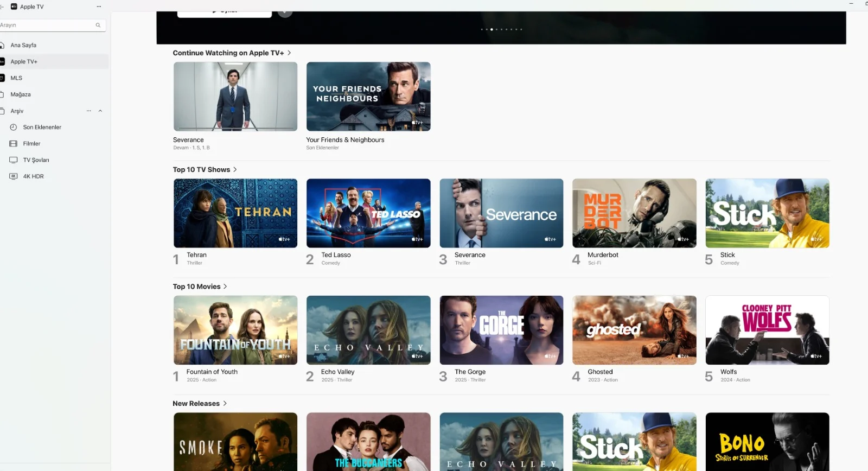Open the Wolfs movie thumbnail

[768, 330]
